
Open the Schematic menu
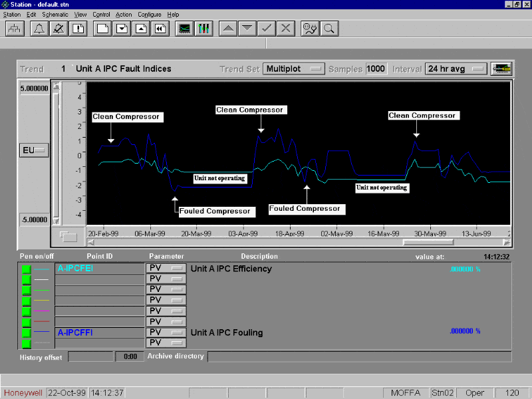(x=55, y=15)
